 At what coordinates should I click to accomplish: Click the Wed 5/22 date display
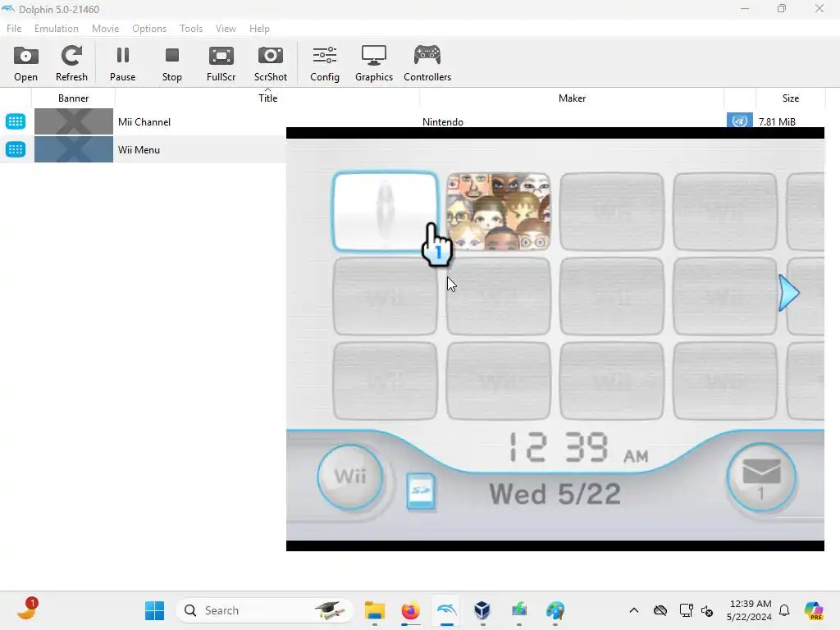pos(555,494)
